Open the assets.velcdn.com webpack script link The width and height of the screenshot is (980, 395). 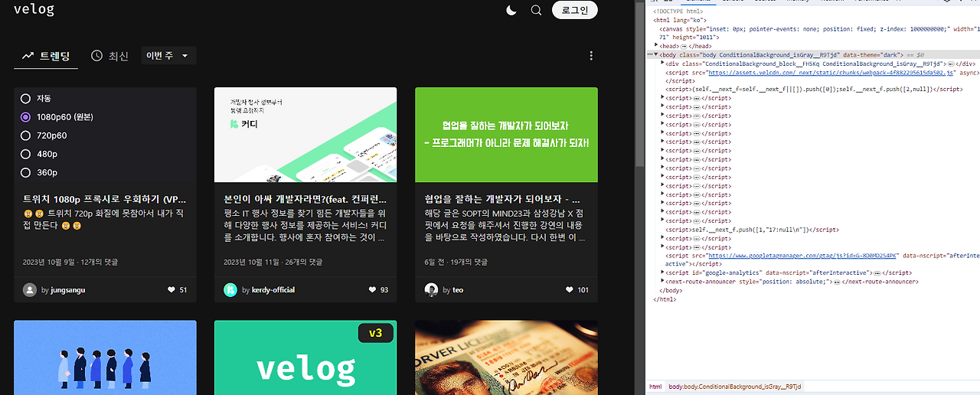[830, 72]
